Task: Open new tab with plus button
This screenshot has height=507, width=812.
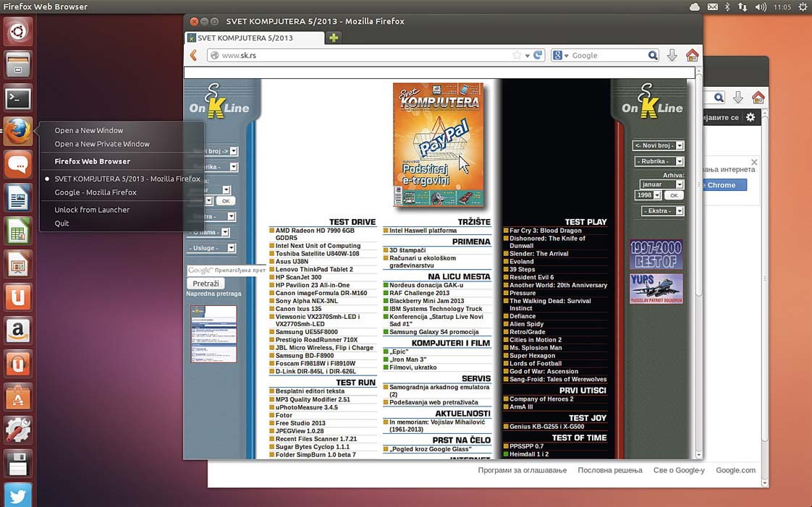Action: (334, 38)
